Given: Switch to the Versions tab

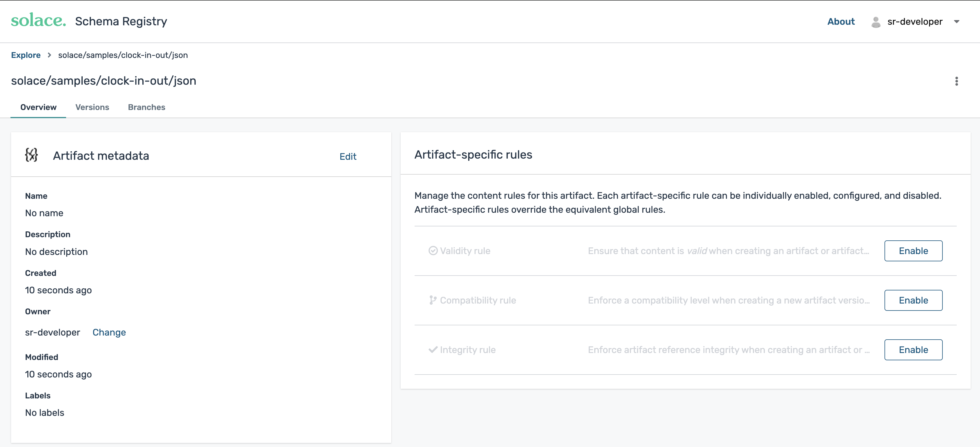Looking at the screenshot, I should point(92,107).
